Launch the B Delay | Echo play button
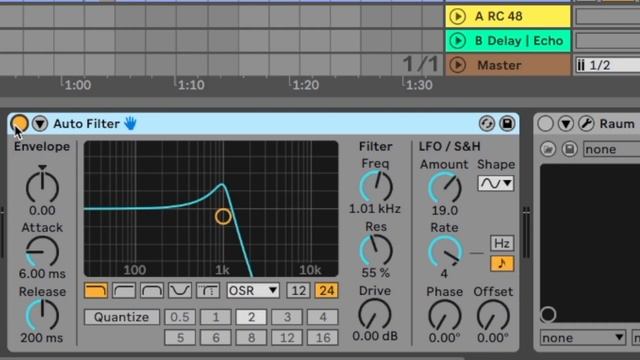Screen dimensions: 640x360 pyautogui.click(x=458, y=41)
